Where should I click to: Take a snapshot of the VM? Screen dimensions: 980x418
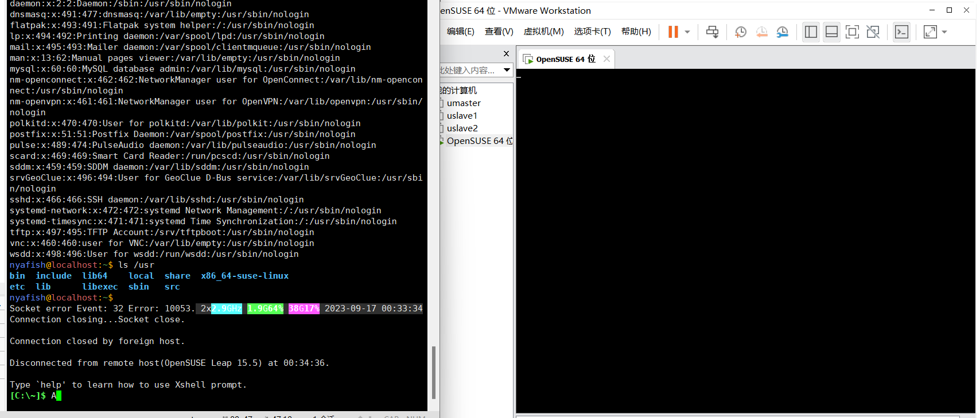coord(741,32)
